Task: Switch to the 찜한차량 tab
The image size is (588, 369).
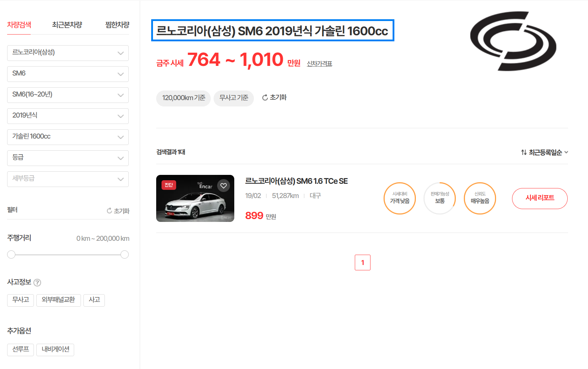Action: (117, 25)
